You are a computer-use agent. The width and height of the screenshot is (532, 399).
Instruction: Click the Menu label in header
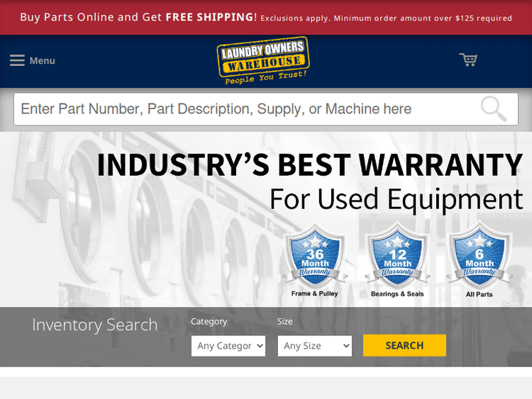[42, 61]
